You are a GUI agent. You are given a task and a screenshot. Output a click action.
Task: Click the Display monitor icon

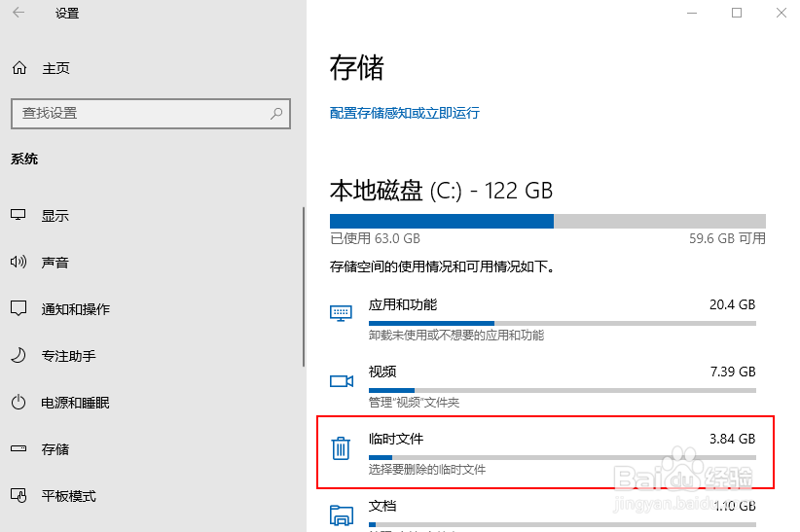pos(18,216)
